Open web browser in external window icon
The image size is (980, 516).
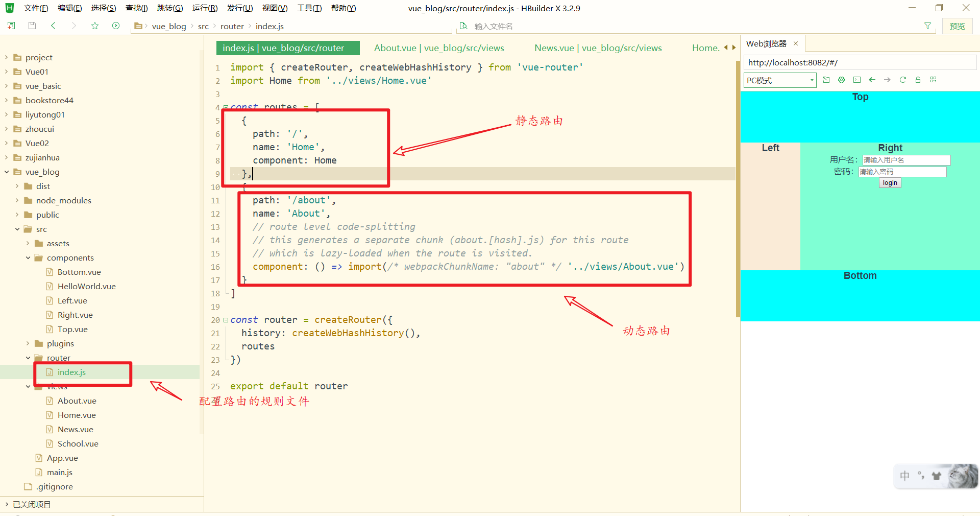(826, 80)
